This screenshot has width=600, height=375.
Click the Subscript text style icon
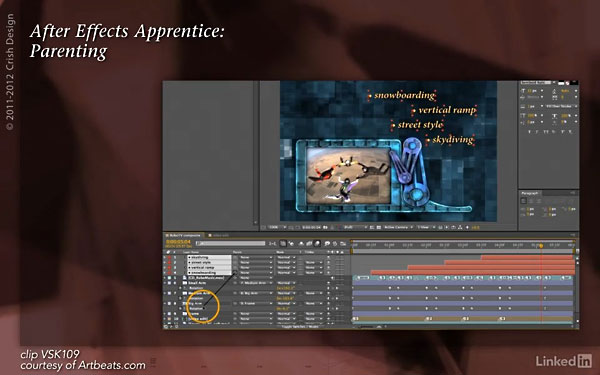(571, 132)
